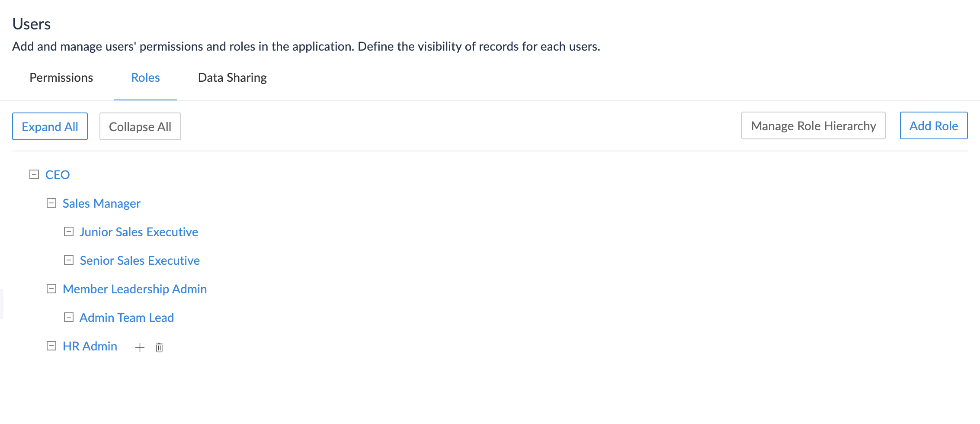This screenshot has height=424, width=980.
Task: Collapse the CEO role node
Action: (x=34, y=175)
